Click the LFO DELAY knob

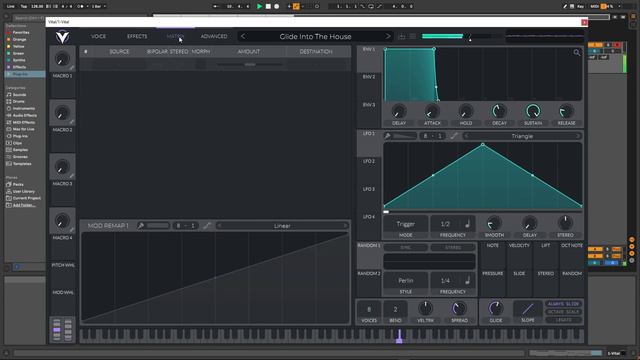click(529, 223)
